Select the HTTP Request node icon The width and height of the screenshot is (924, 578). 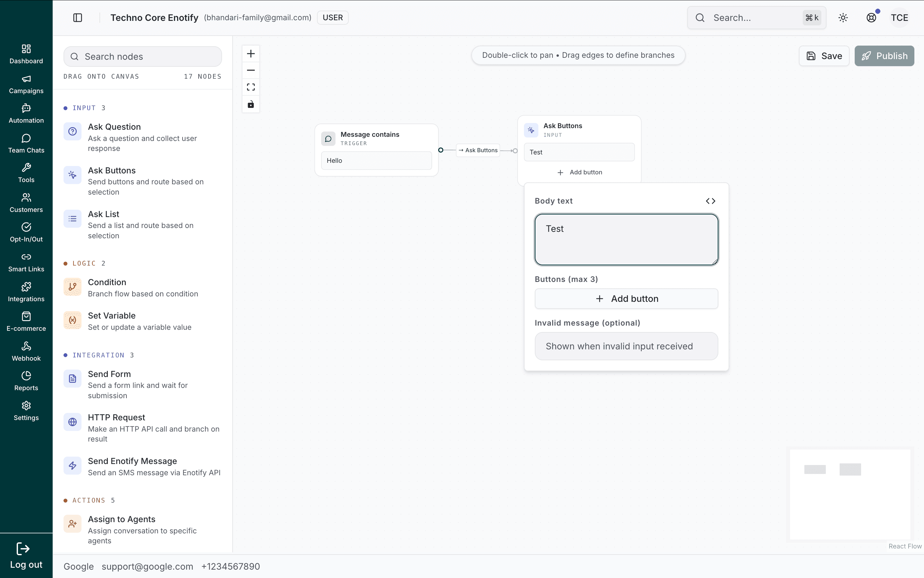[x=73, y=422]
